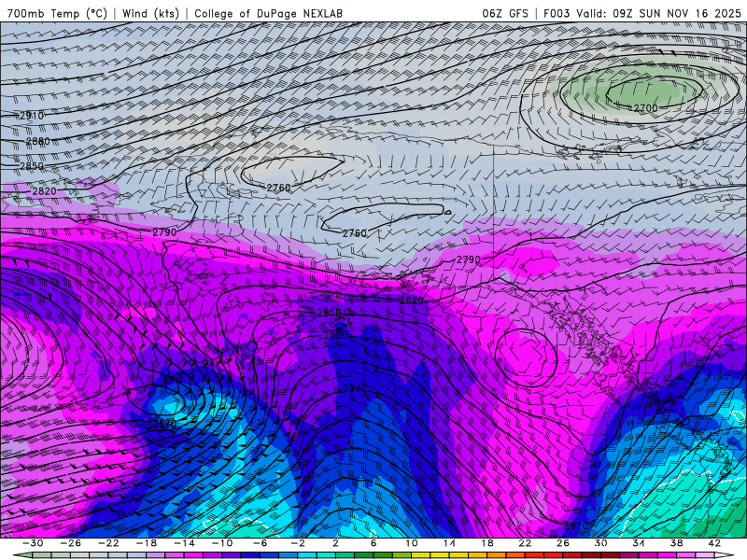Click the 18 tick label on the color scale
The width and height of the screenshot is (747, 560).
point(486,543)
